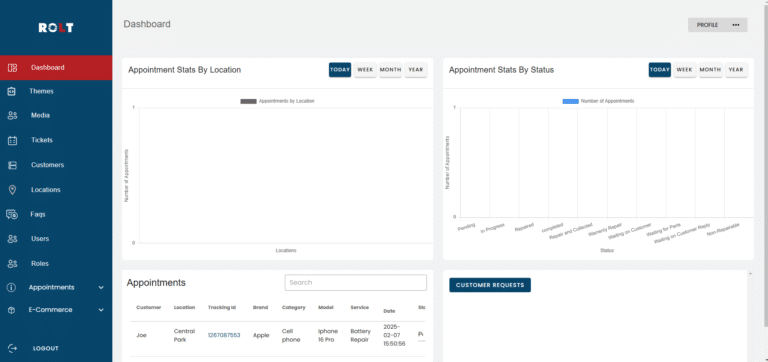This screenshot has height=362, width=768.
Task: Click the 2025-02-07 15:50:56 date cell
Action: 394,336
